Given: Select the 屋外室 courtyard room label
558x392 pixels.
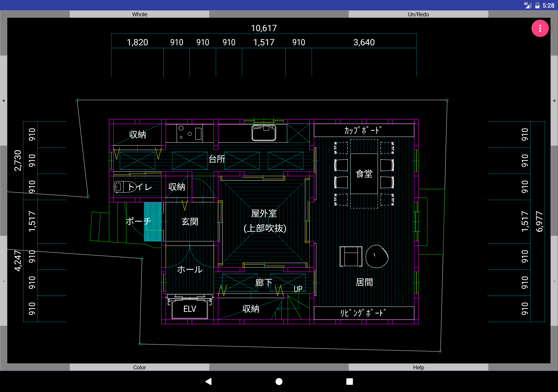Looking at the screenshot, I should [264, 213].
